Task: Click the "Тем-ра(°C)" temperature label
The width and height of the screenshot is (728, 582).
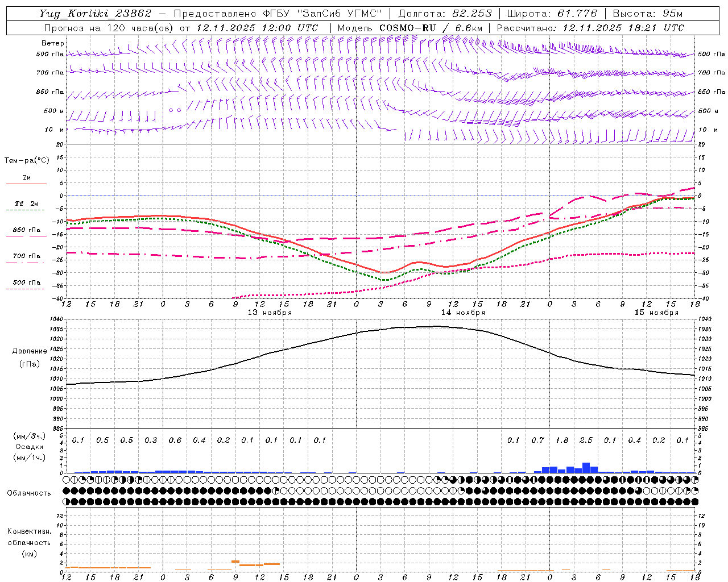Action: tap(27, 161)
